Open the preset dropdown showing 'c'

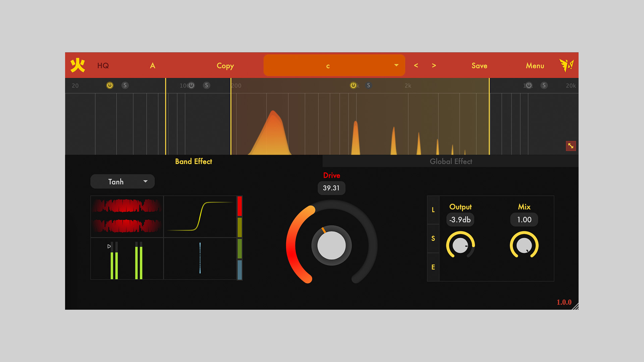pos(334,65)
